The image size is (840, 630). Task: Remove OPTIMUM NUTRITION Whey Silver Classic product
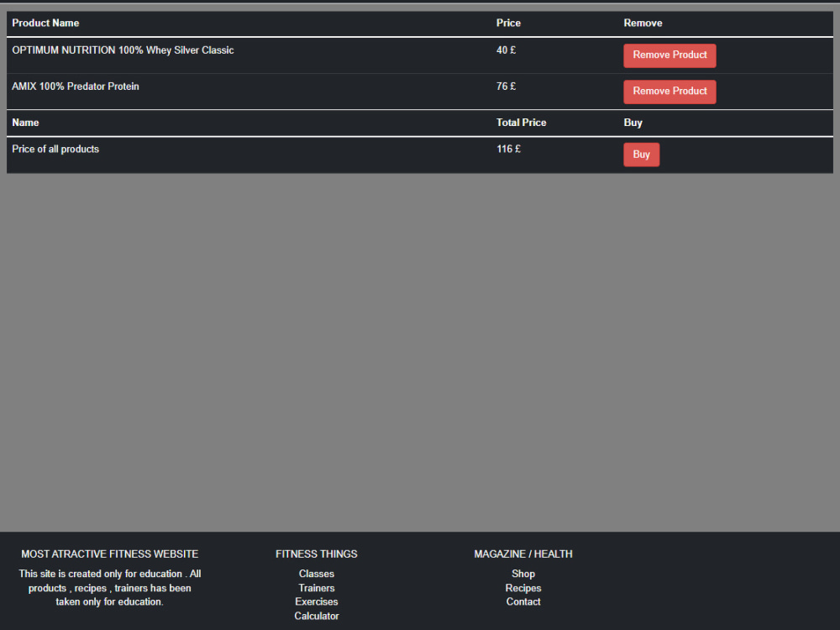pyautogui.click(x=669, y=55)
